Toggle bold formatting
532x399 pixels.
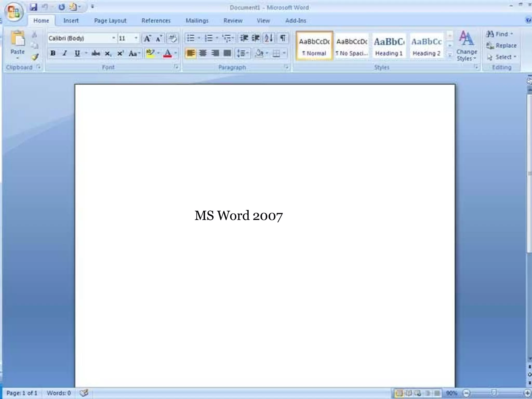[53, 53]
